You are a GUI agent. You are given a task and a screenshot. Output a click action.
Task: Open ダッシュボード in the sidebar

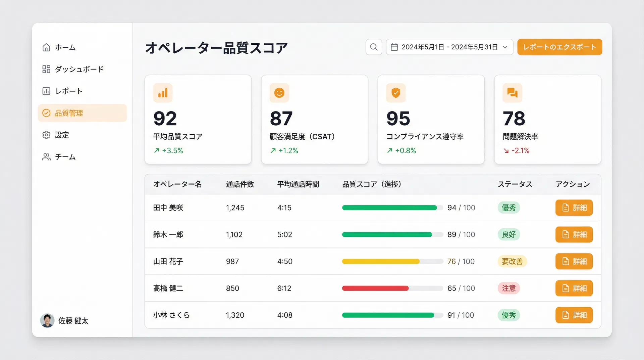79,69
